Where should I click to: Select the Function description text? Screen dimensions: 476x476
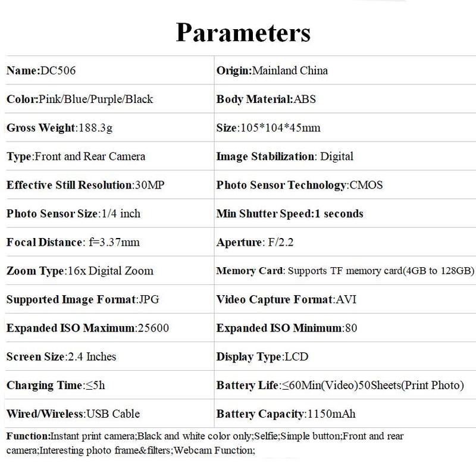(205, 443)
